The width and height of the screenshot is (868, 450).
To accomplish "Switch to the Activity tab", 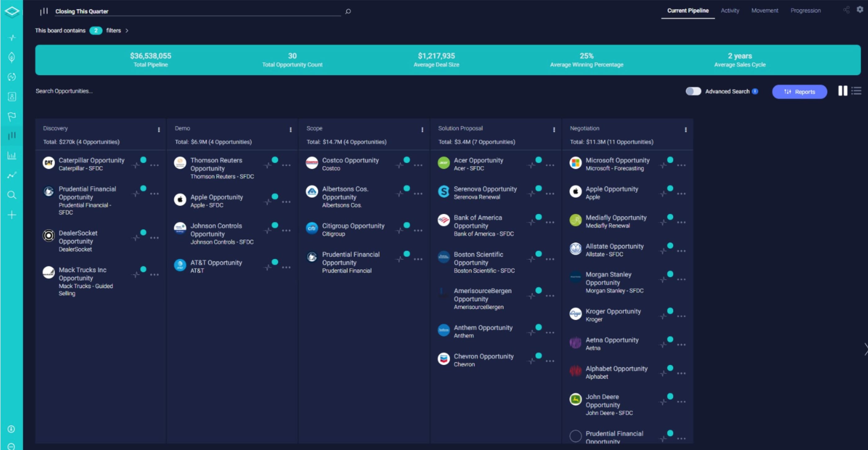I will tap(730, 11).
